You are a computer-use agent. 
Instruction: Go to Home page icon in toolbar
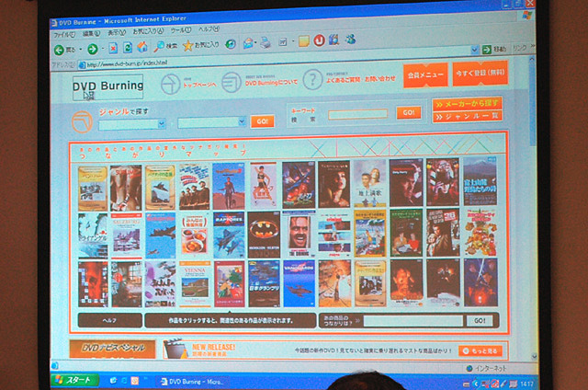tap(142, 47)
